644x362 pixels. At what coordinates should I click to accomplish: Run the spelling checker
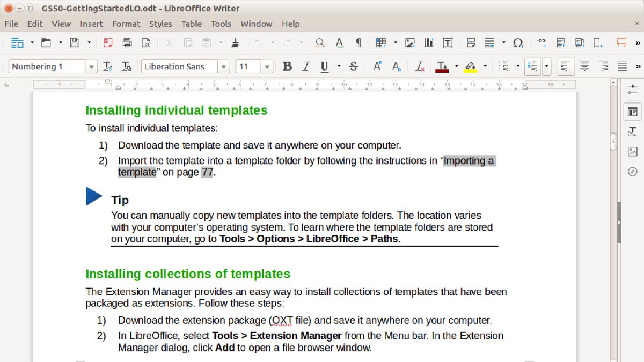coord(339,42)
